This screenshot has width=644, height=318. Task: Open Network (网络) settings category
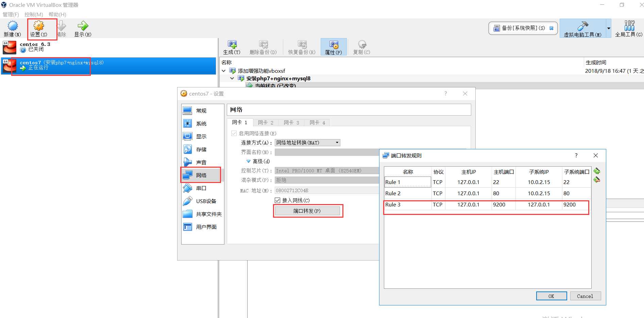pyautogui.click(x=202, y=175)
